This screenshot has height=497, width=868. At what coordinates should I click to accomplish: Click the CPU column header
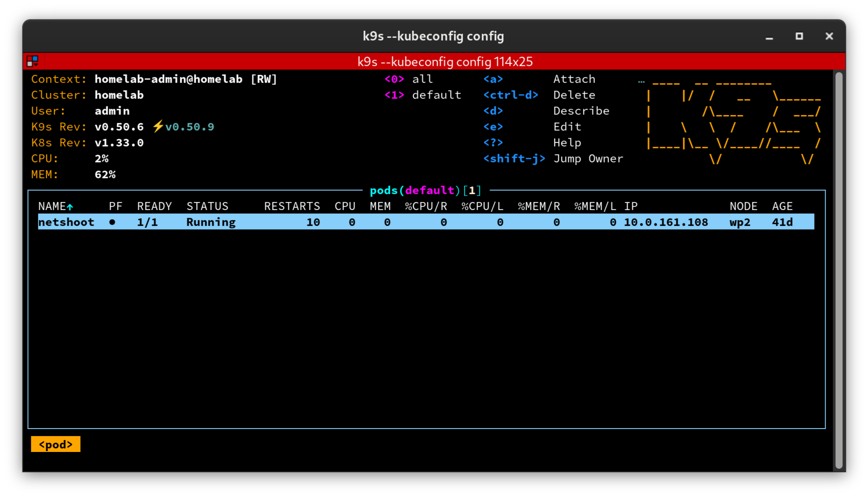pos(345,206)
